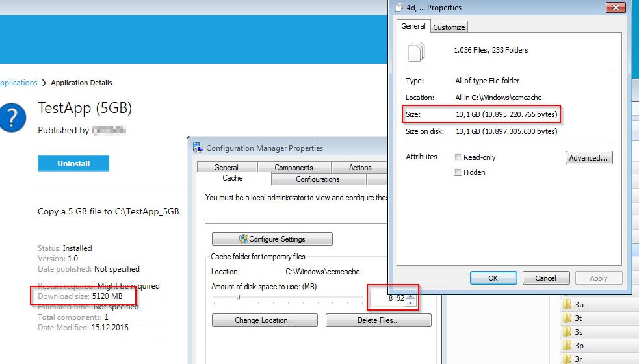Select the 3p folder name
The height and width of the screenshot is (364, 639).
579,346
